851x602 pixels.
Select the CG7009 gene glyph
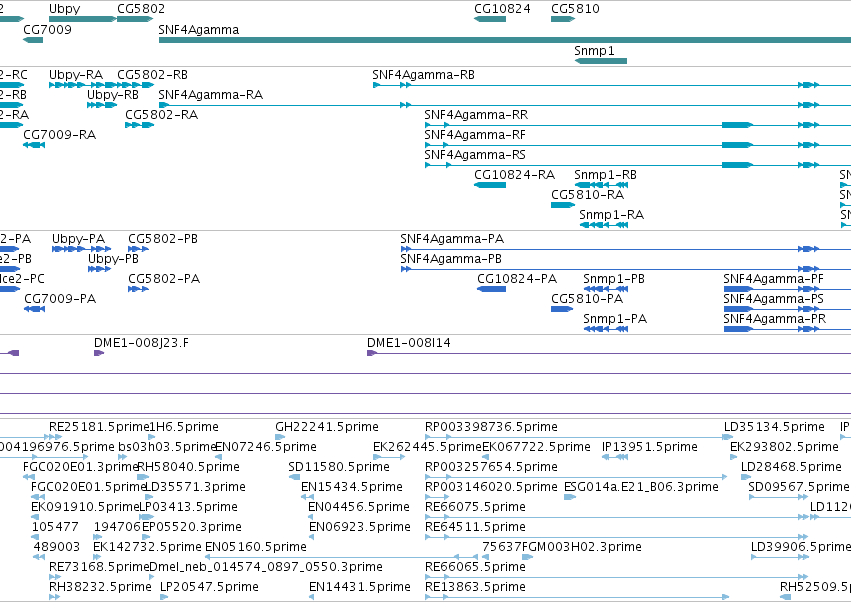point(33,40)
